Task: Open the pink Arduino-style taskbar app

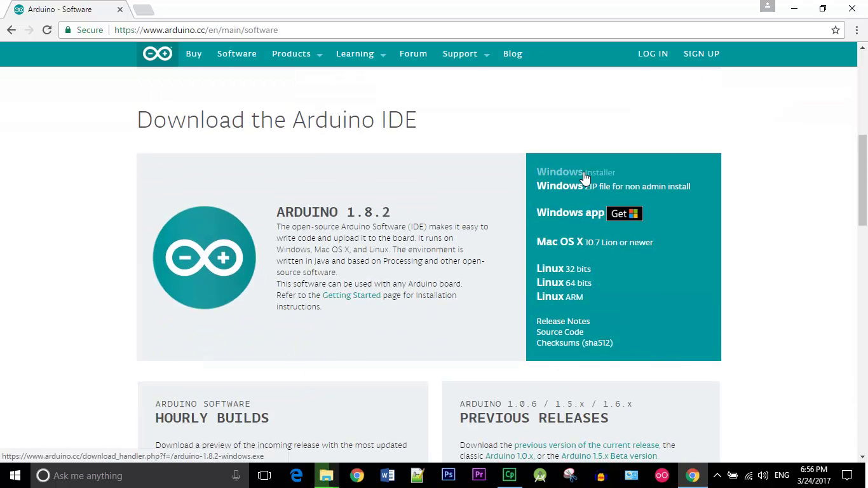Action: tap(661, 475)
